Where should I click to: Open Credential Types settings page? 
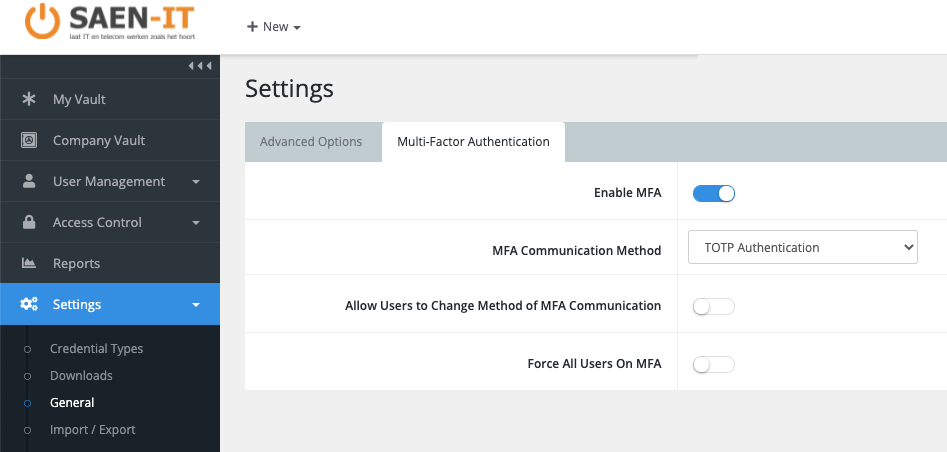point(96,349)
